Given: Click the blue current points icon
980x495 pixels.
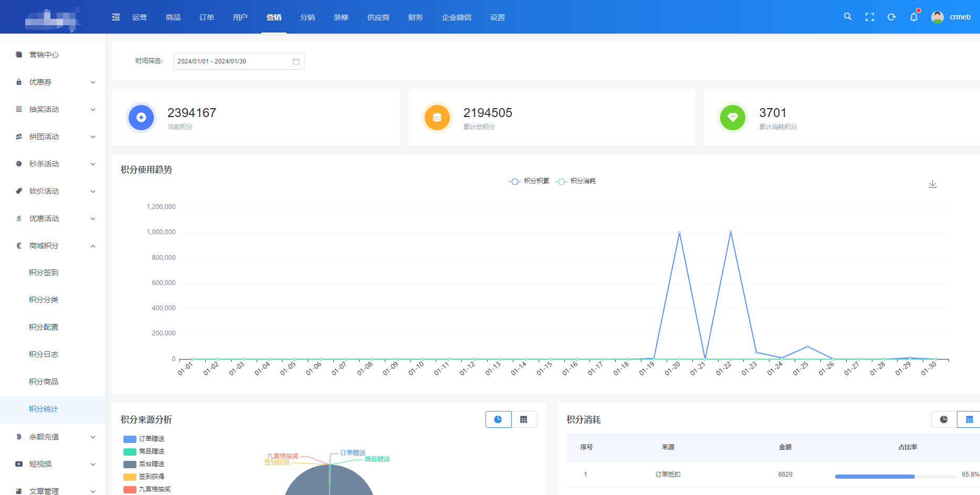Looking at the screenshot, I should click(x=141, y=118).
